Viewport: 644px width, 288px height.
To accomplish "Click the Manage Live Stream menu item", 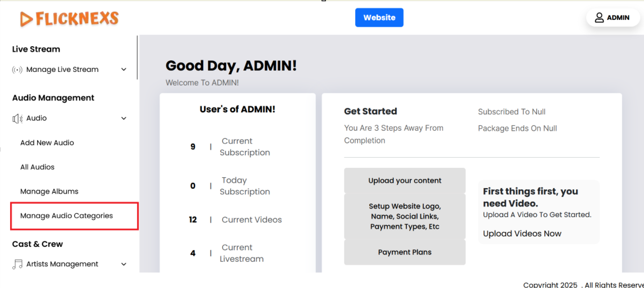I will pos(62,69).
